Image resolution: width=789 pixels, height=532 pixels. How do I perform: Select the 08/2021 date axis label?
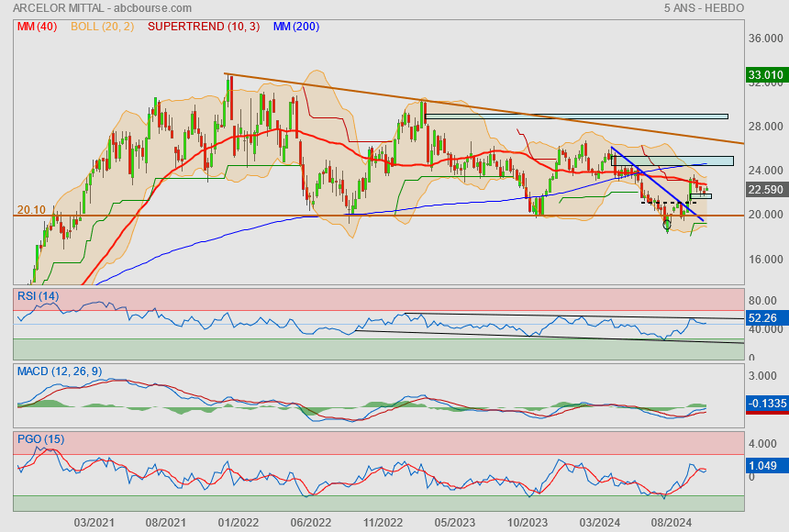165,523
